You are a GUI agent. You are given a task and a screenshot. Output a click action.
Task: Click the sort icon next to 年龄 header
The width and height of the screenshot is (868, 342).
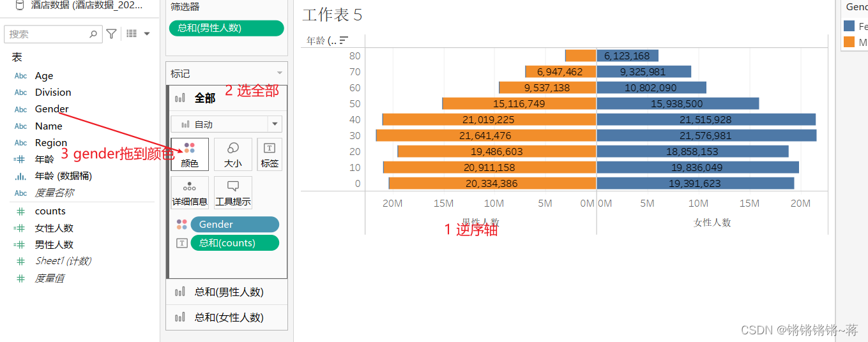344,40
